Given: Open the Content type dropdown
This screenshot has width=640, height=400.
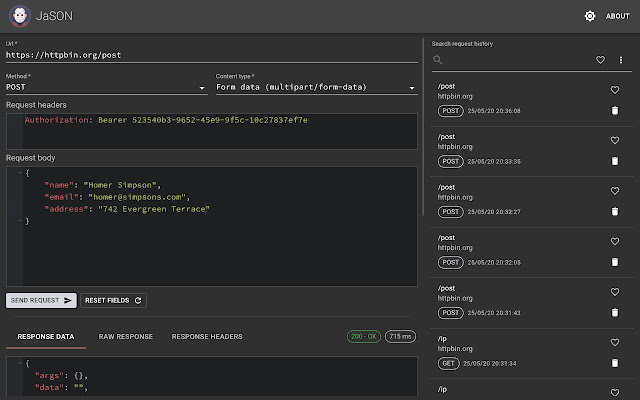Looking at the screenshot, I should click(x=316, y=88).
